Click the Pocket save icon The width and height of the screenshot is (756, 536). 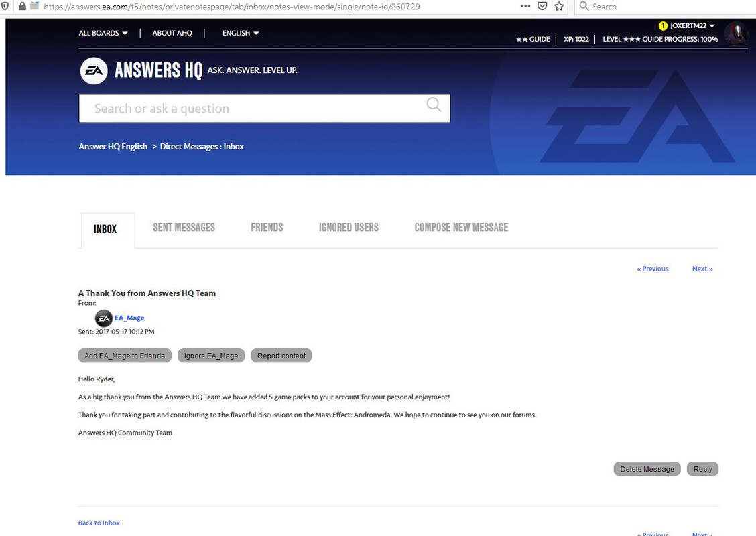[x=542, y=6]
